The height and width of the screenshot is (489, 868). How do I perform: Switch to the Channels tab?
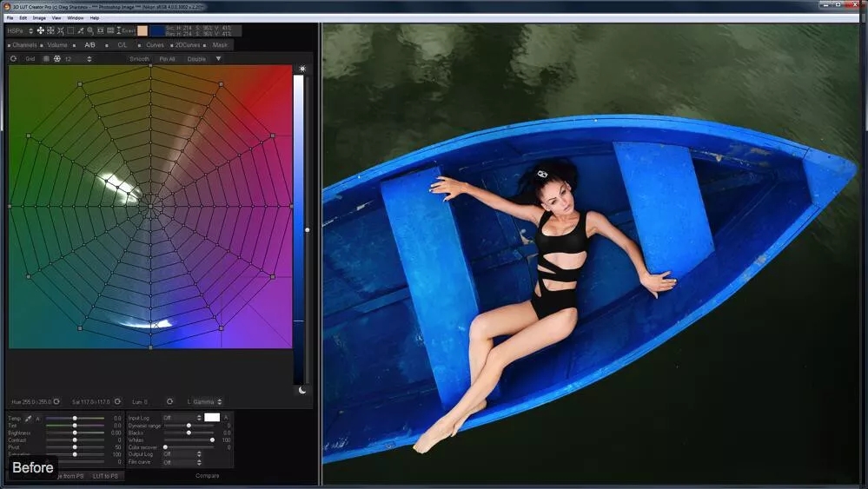coord(24,45)
